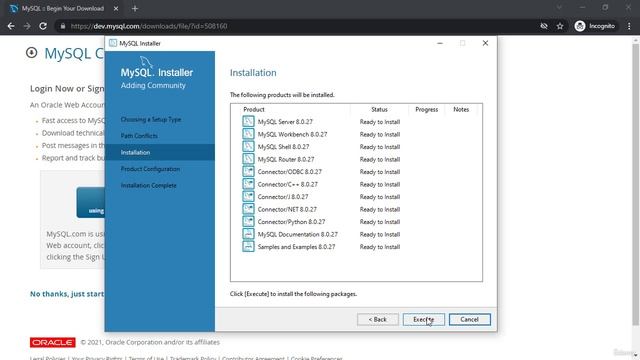Click the MySQL Workbench 8.0.27 product icon
This screenshot has width=640, height=360.
pyautogui.click(x=248, y=134)
